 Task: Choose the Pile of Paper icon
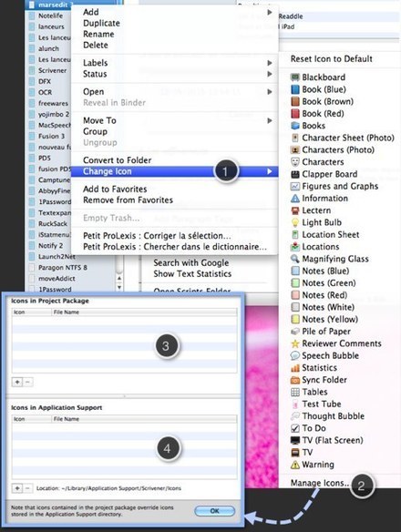321,332
